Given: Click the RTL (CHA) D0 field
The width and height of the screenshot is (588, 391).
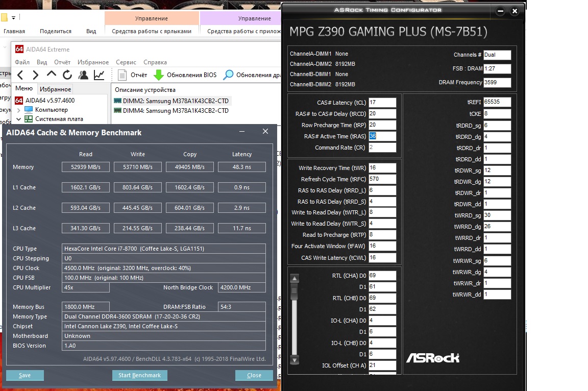Looking at the screenshot, I should [x=382, y=276].
